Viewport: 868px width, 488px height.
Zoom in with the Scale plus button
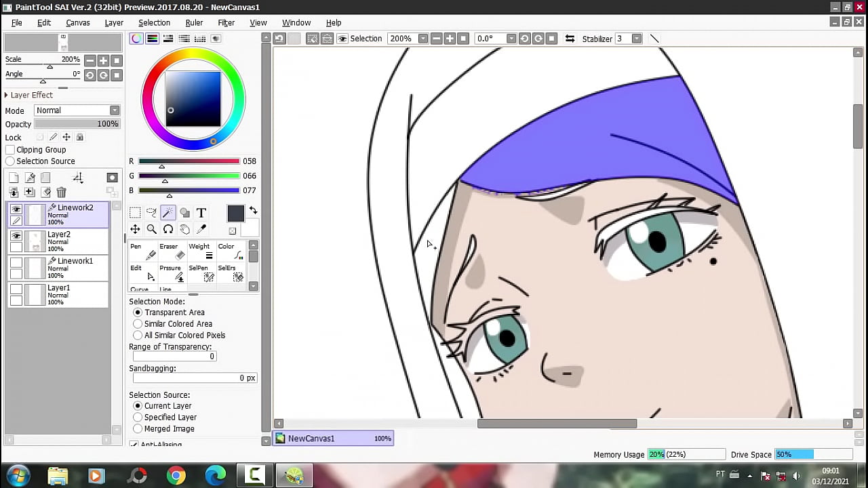tap(103, 60)
